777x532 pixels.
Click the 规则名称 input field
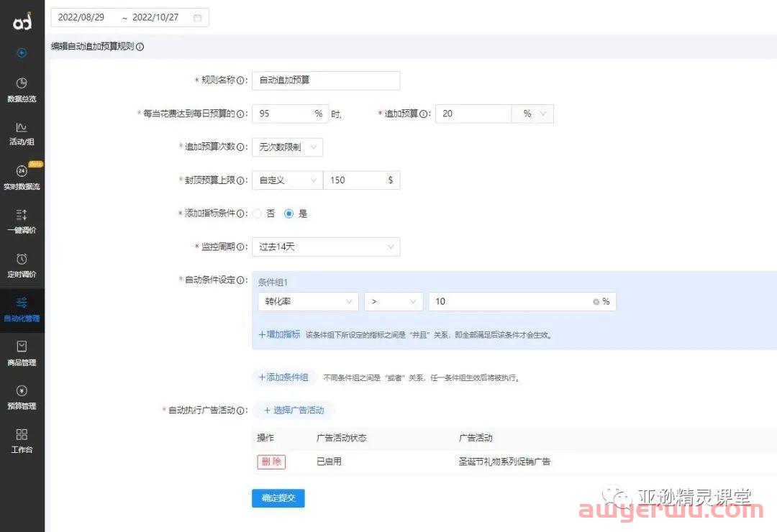click(x=326, y=81)
